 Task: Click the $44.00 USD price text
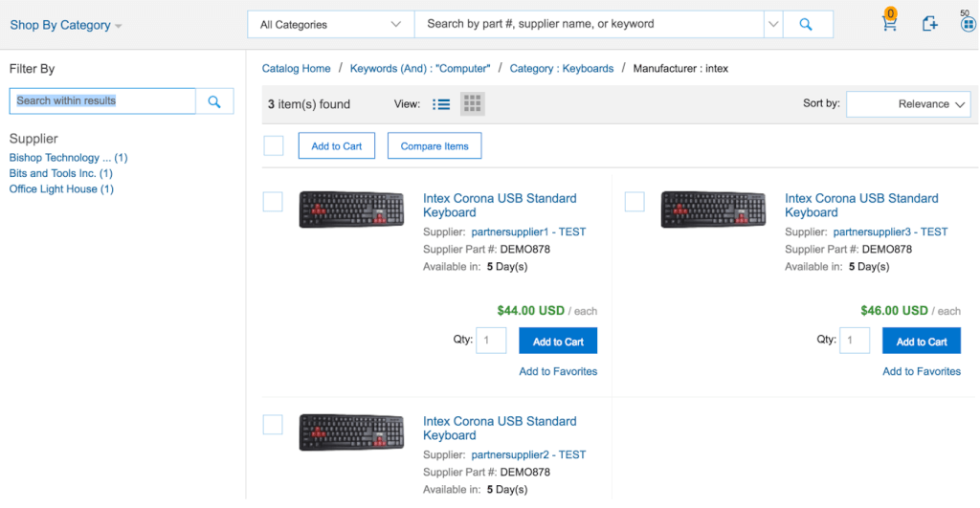530,311
